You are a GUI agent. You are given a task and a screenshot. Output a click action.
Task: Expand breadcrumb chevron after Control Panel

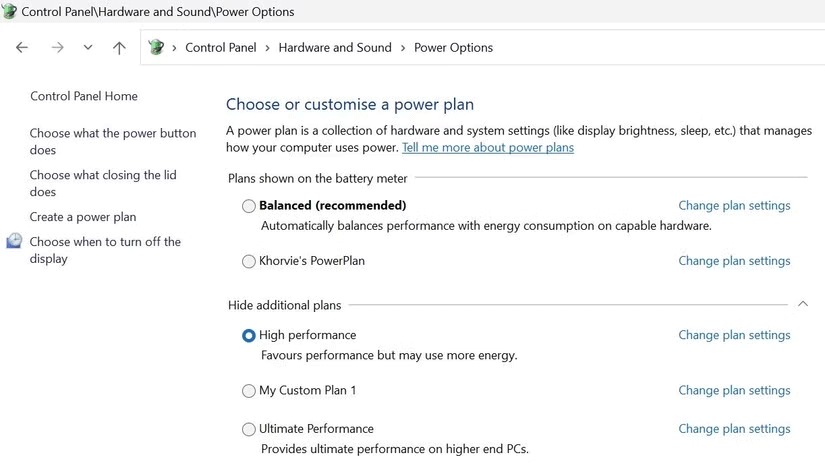pyautogui.click(x=267, y=48)
